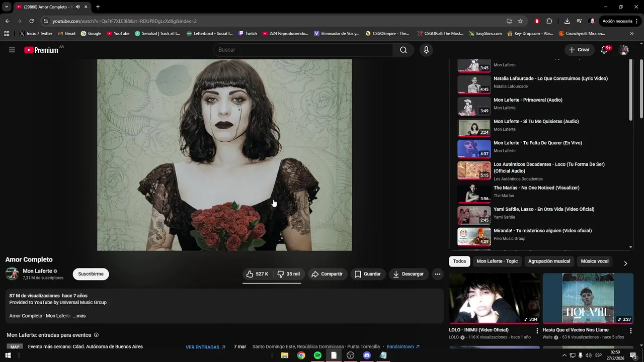Play Los Auténticos Decadentes - Loco
The height and width of the screenshot is (362, 644).
click(x=542, y=171)
